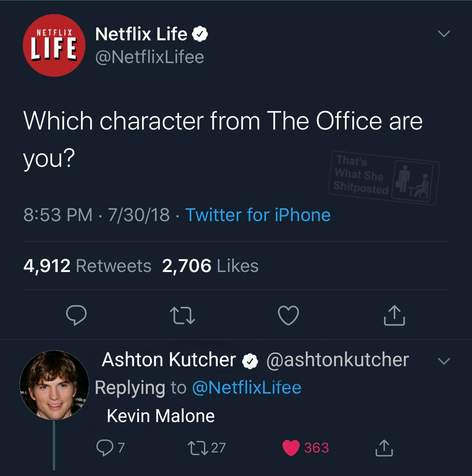Open the @NetflixLifee mention in the reply

(x=247, y=388)
